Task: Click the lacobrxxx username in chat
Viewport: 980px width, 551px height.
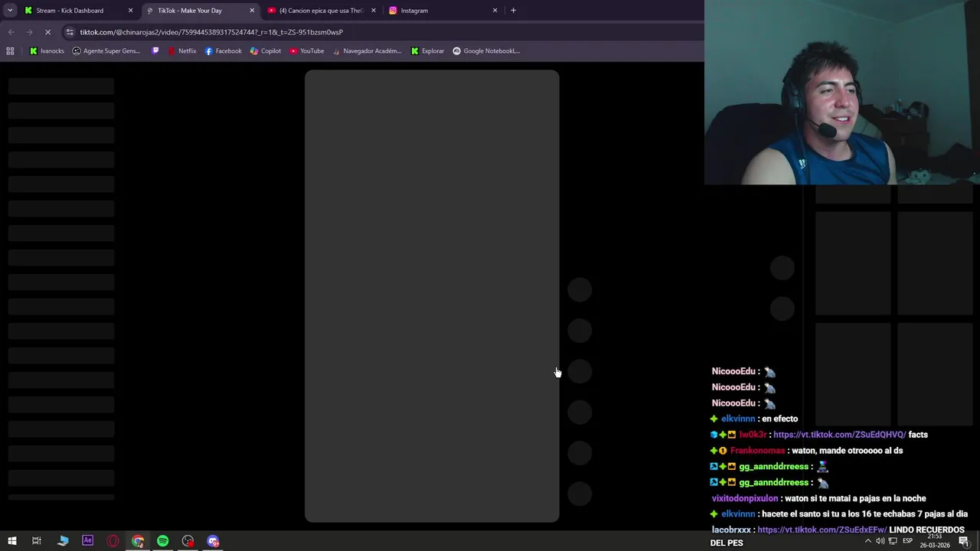Action: point(731,530)
